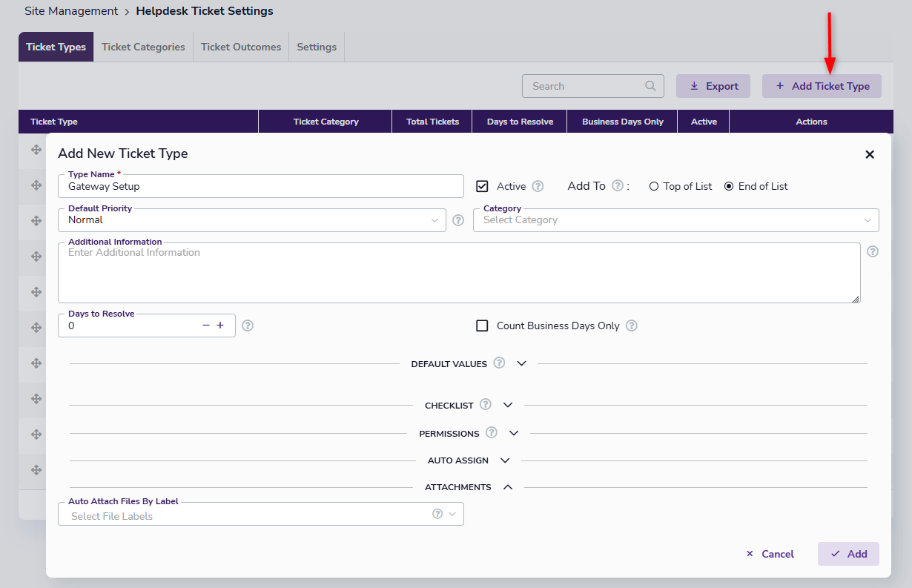This screenshot has width=912, height=588.
Task: Click help icon beside Default Priority field
Action: tap(458, 220)
